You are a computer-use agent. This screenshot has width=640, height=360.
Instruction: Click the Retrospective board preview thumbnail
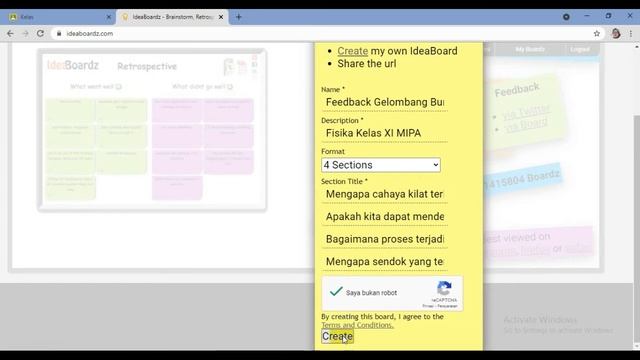(152, 130)
